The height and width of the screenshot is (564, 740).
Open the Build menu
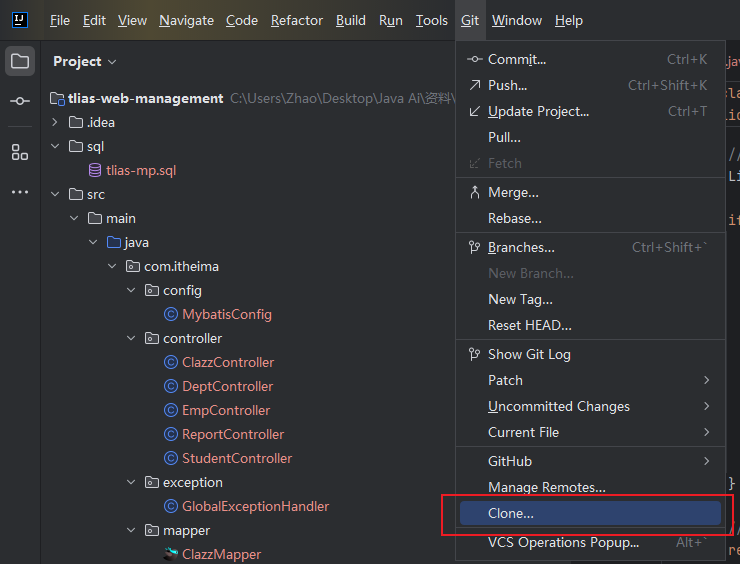[351, 20]
